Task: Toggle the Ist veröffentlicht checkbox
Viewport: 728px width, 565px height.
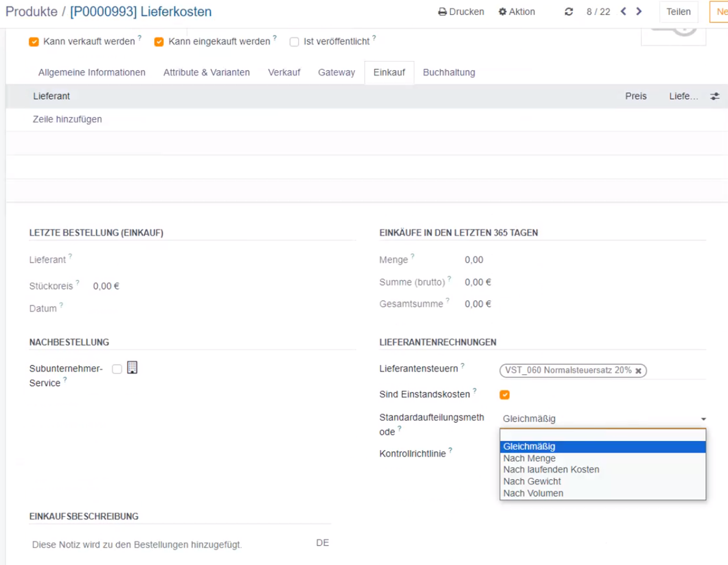Action: (x=294, y=42)
